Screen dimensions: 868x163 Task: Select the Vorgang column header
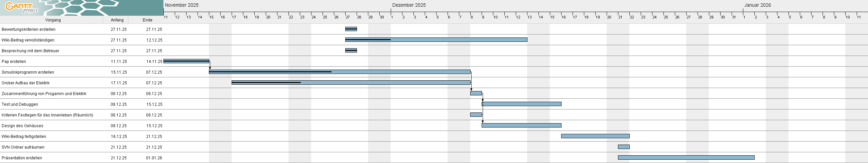pos(53,20)
